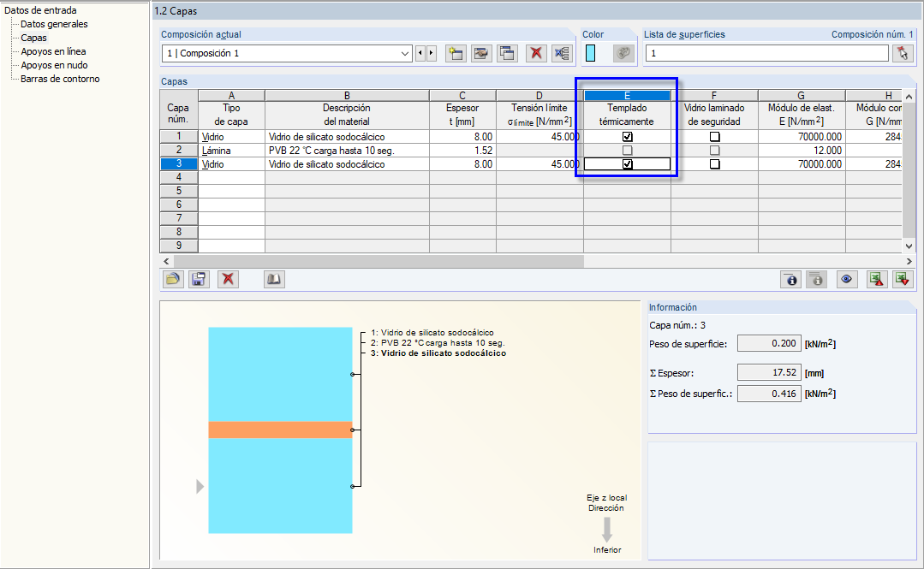Screen dimensions: 924x569
Task: Click the horizontal scrollbar right arrow
Action: tap(909, 261)
